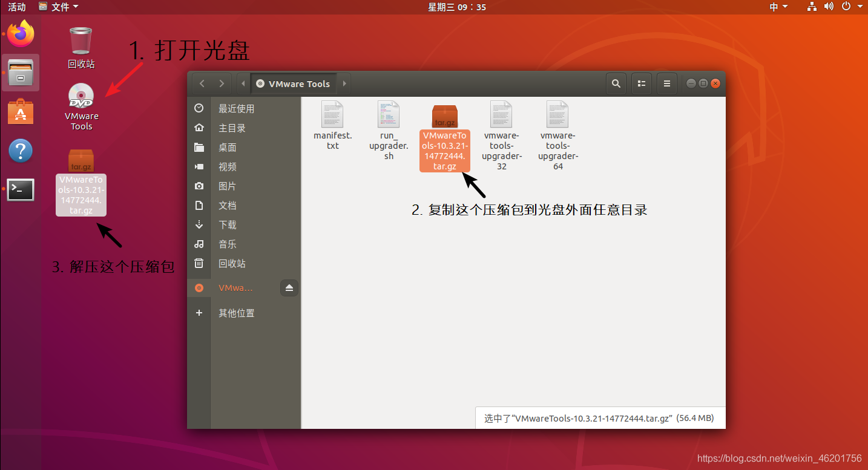Go to the Home folder in sidebar

[x=244, y=128]
